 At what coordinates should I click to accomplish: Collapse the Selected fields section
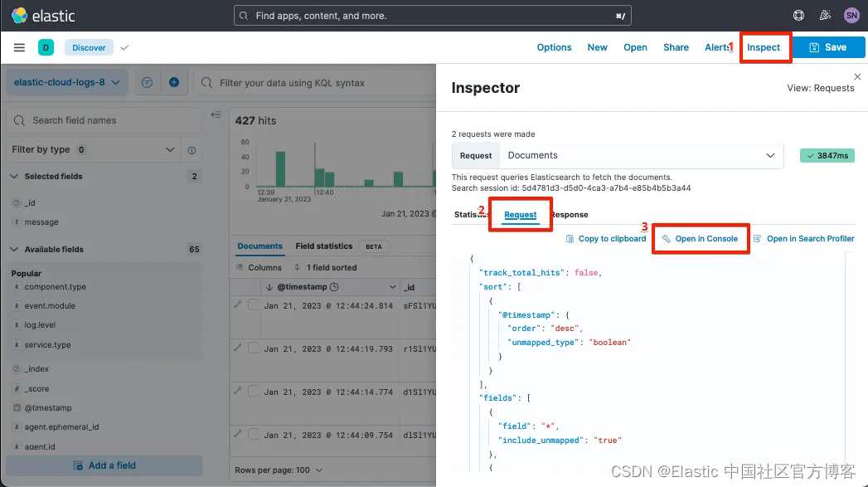(14, 176)
